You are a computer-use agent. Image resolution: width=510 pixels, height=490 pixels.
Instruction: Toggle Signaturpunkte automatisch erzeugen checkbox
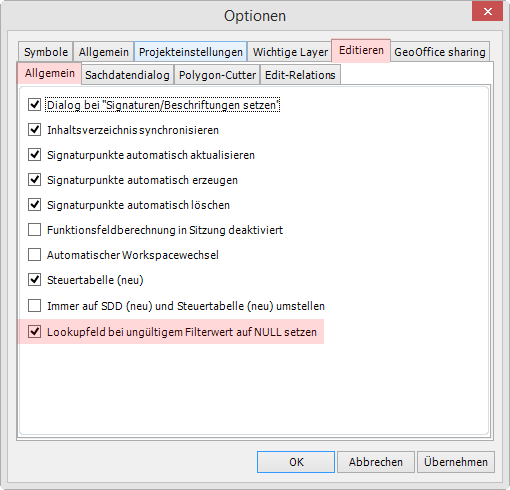tap(35, 180)
